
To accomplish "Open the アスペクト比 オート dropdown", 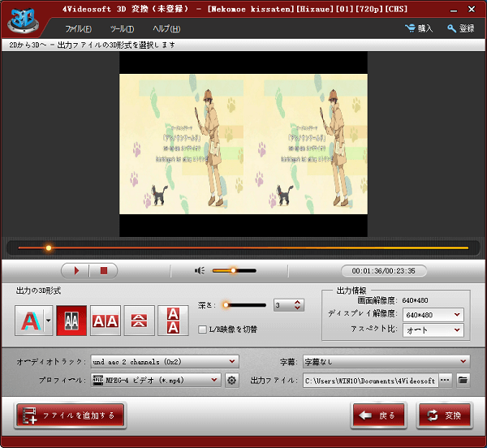I will tap(433, 330).
